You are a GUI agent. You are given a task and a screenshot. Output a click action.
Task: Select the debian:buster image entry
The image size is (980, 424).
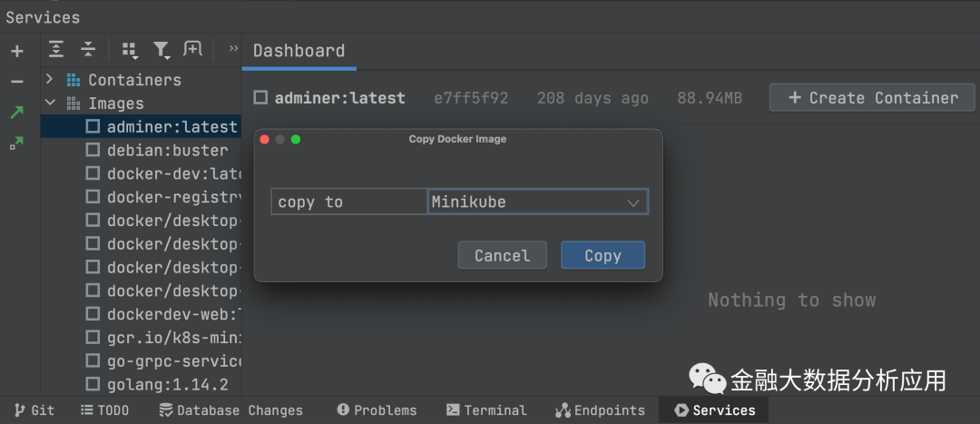(x=167, y=150)
